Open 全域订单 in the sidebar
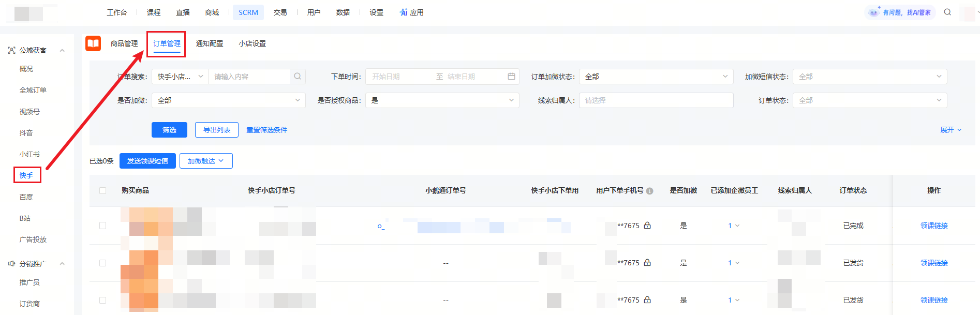Viewport: 980px width, 315px height. 33,90
